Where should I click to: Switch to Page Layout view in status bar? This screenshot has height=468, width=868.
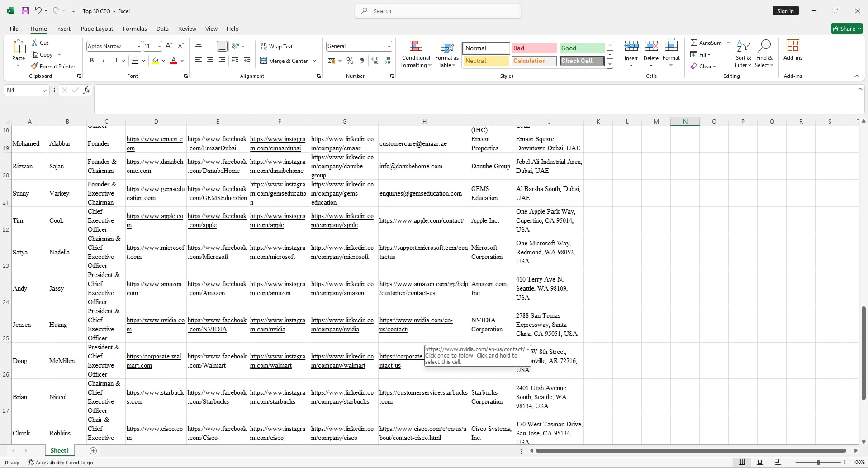(x=760, y=462)
